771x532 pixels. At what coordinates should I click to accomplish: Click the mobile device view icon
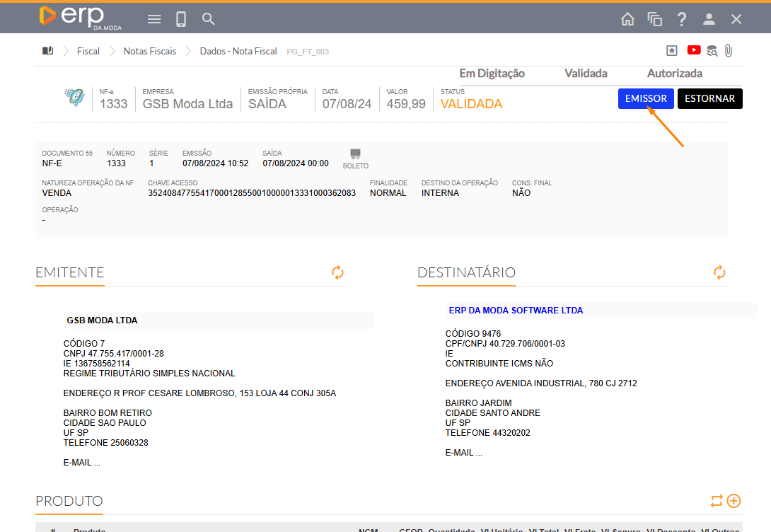[181, 19]
